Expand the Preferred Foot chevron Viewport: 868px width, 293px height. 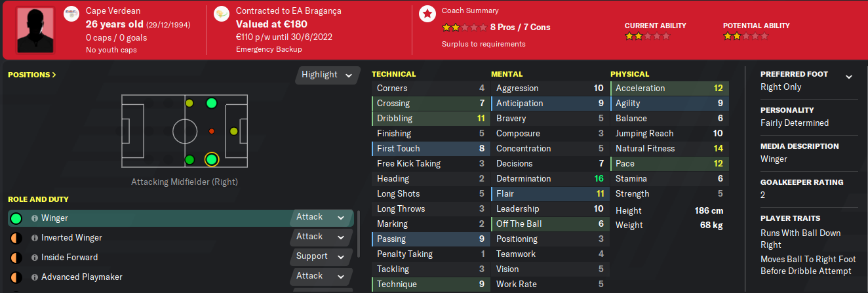click(849, 77)
